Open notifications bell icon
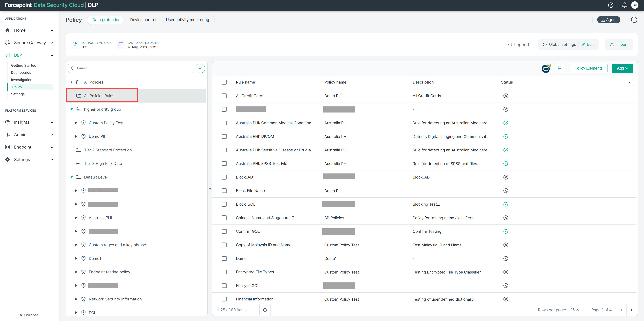This screenshot has height=321, width=644. [624, 5]
